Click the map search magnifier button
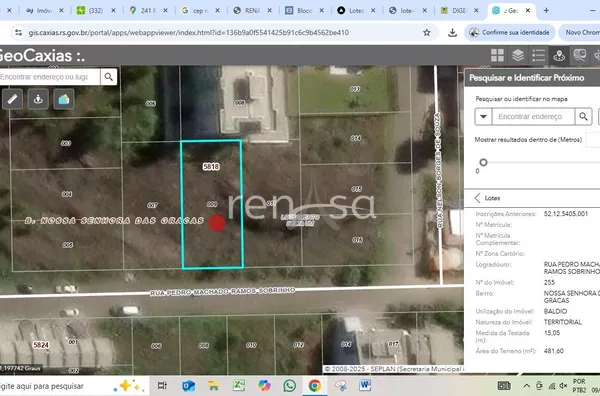The width and height of the screenshot is (600, 396). [x=109, y=77]
